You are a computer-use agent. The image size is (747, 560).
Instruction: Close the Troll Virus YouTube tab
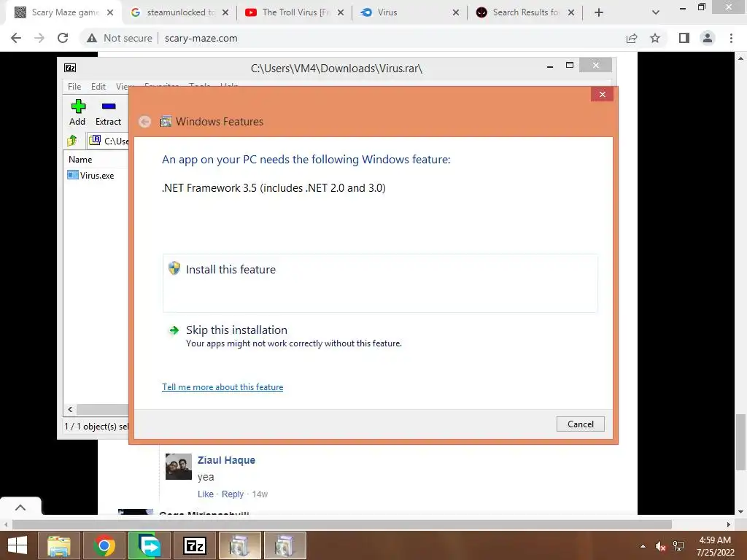341,12
